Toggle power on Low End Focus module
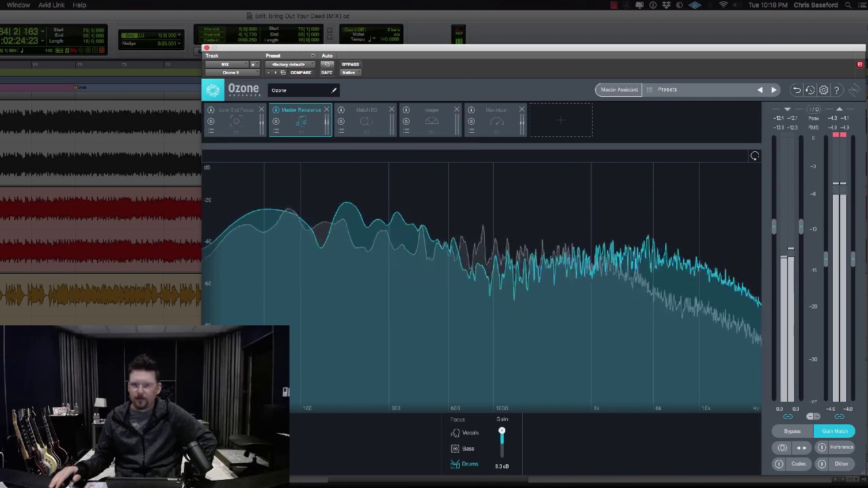The image size is (868, 488). point(211,110)
